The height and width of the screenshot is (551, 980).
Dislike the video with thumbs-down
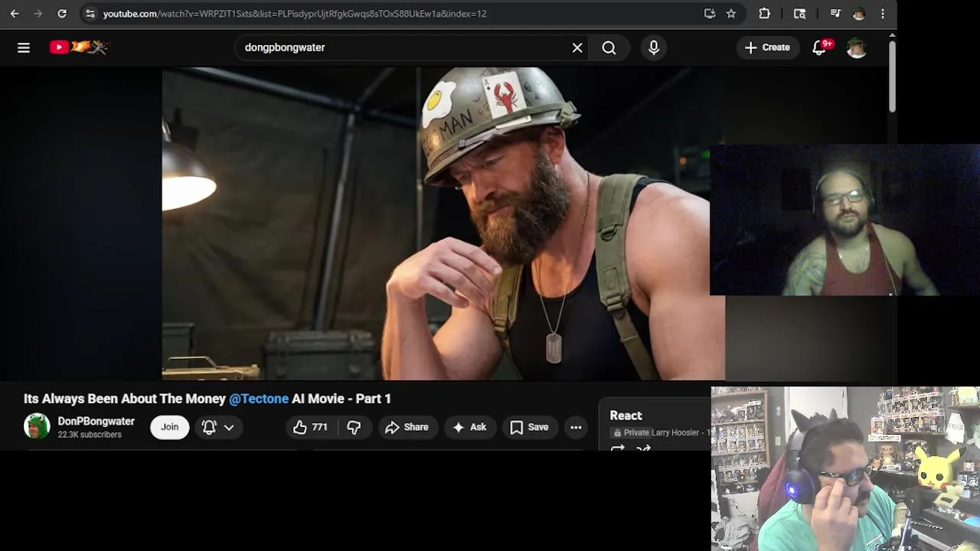click(x=354, y=427)
